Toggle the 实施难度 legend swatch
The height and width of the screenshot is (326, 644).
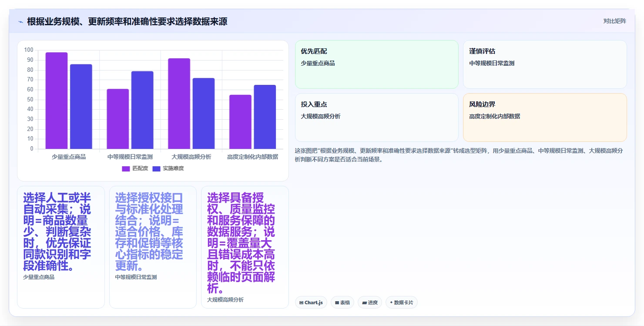click(156, 168)
